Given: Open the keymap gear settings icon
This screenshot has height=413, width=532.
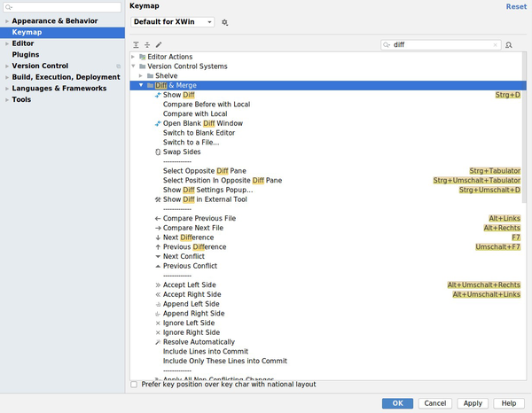Looking at the screenshot, I should pos(224,22).
